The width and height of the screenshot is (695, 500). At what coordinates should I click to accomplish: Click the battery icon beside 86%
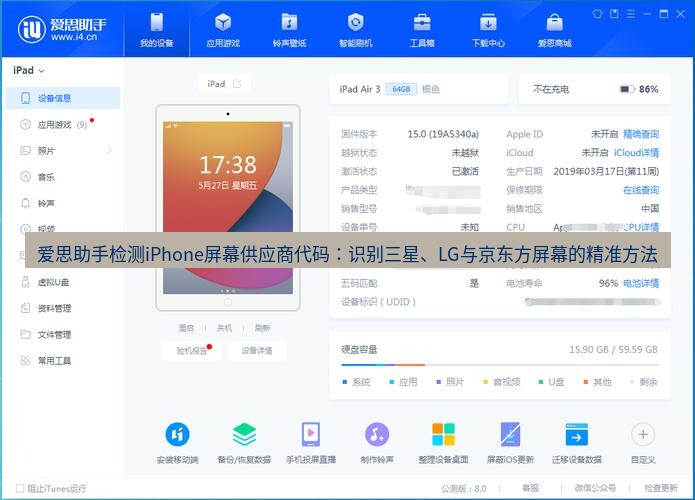[x=627, y=90]
